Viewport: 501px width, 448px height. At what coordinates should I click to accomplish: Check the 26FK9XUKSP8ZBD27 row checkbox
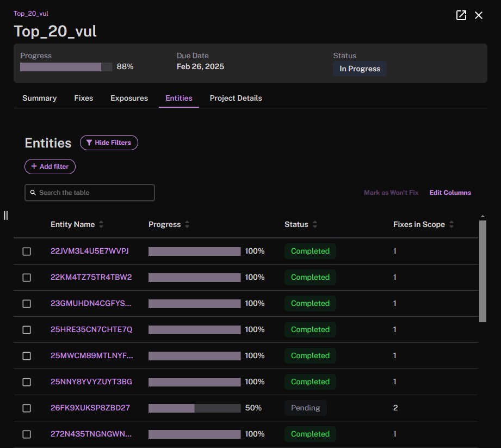coord(27,408)
